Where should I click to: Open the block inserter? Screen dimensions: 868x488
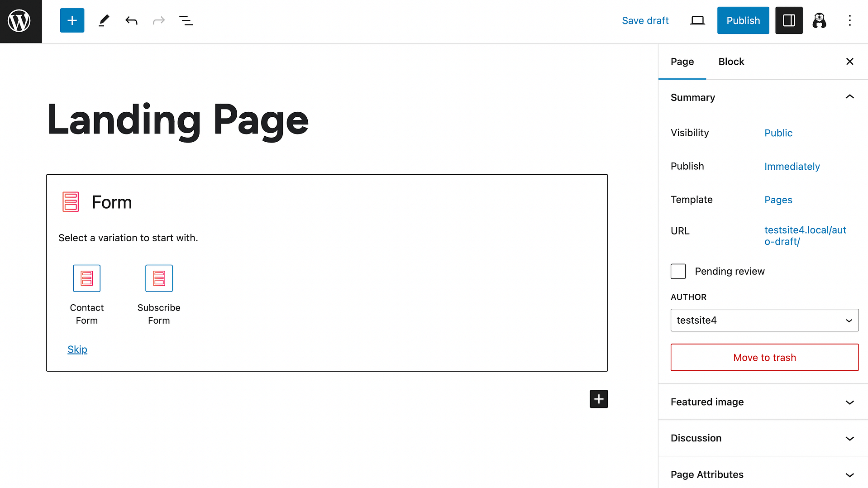point(72,20)
